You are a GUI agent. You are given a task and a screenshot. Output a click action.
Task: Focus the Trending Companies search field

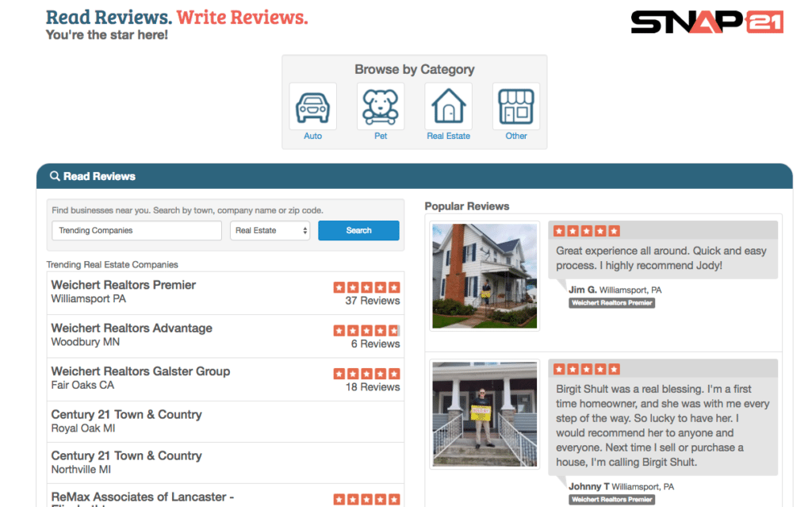pos(136,231)
